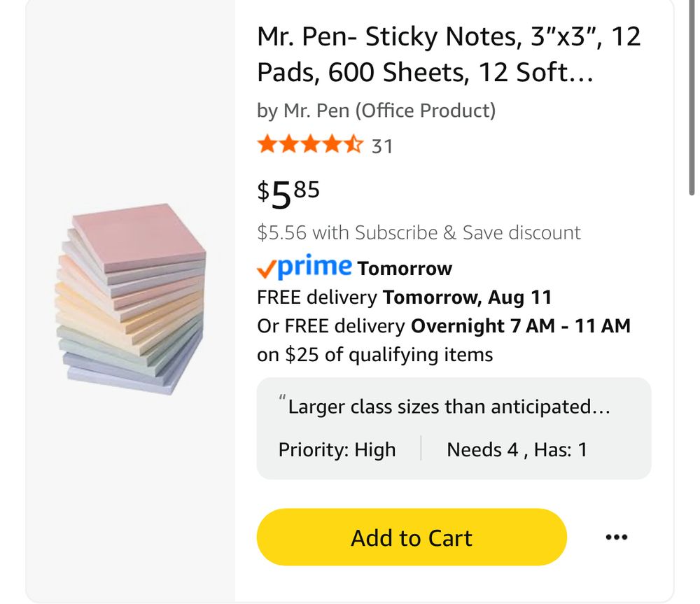The image size is (700, 604).
Task: Expand the truncated "Larger class sizes" comment
Action: pyautogui.click(x=449, y=407)
